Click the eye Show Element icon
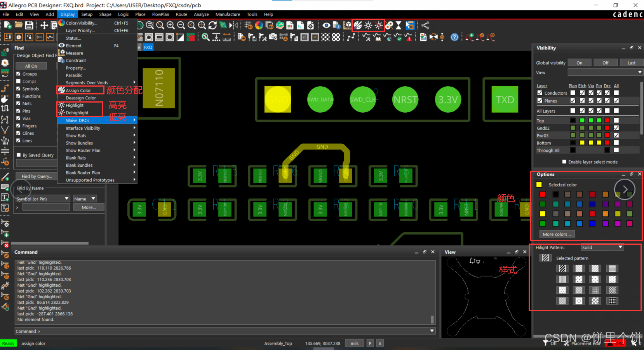This screenshot has width=644, height=350. point(327,25)
